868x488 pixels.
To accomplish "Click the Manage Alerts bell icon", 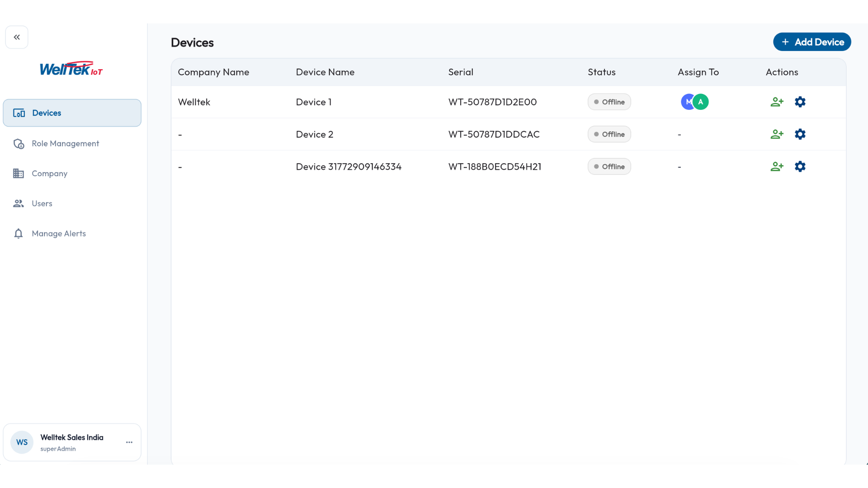I will tap(19, 234).
